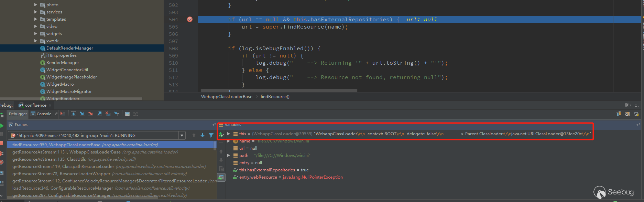Open RenderManager in project tree

coord(63,63)
